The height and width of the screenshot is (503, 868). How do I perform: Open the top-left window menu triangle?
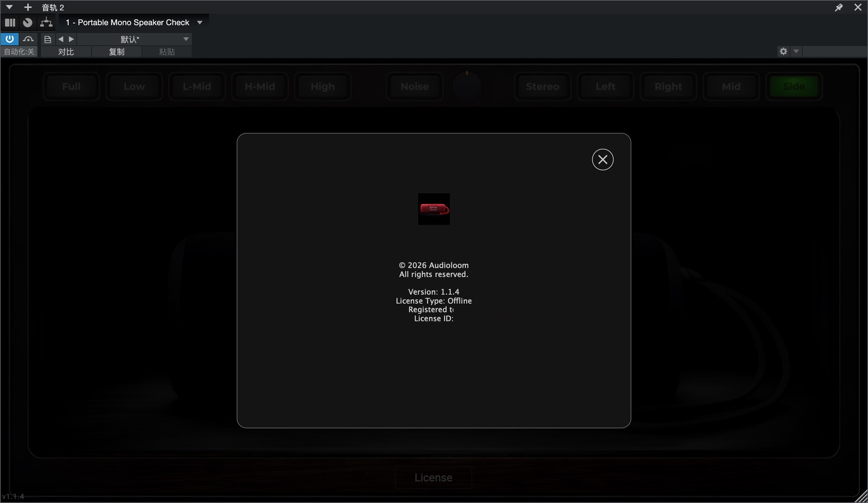pos(9,7)
